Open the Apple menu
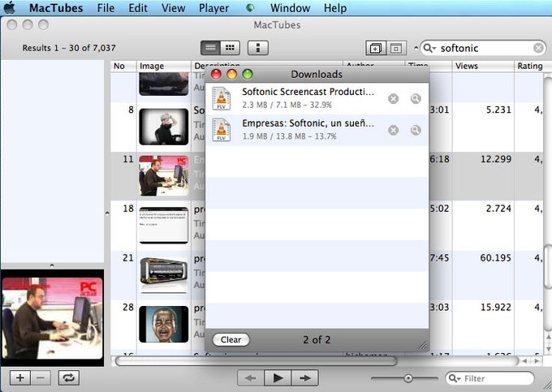 (x=10, y=8)
